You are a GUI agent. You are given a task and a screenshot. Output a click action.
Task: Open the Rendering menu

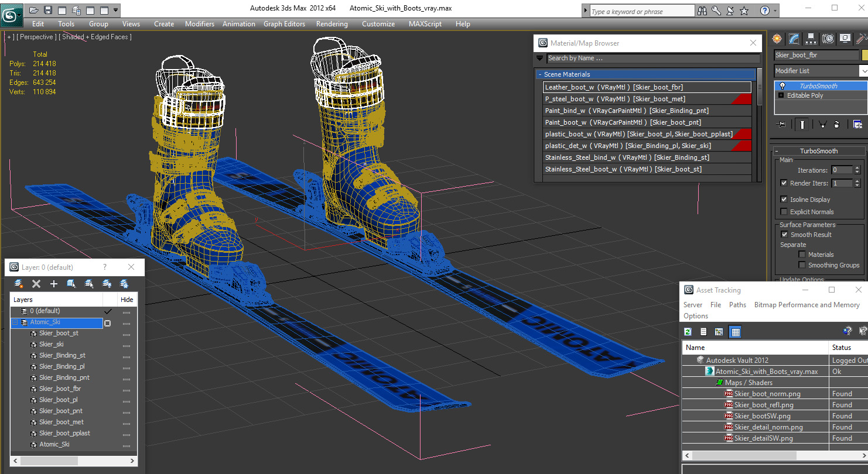pos(332,24)
